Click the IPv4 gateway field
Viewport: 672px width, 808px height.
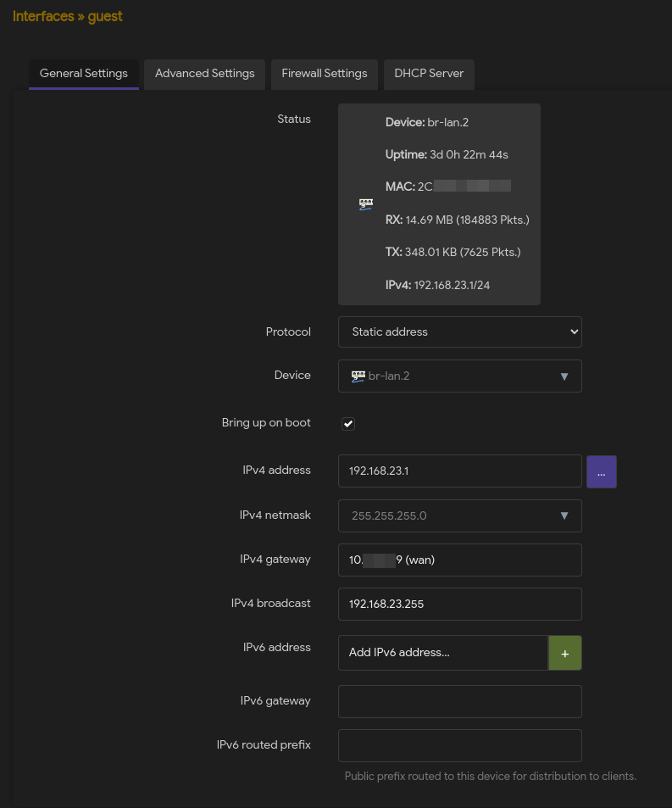click(459, 560)
